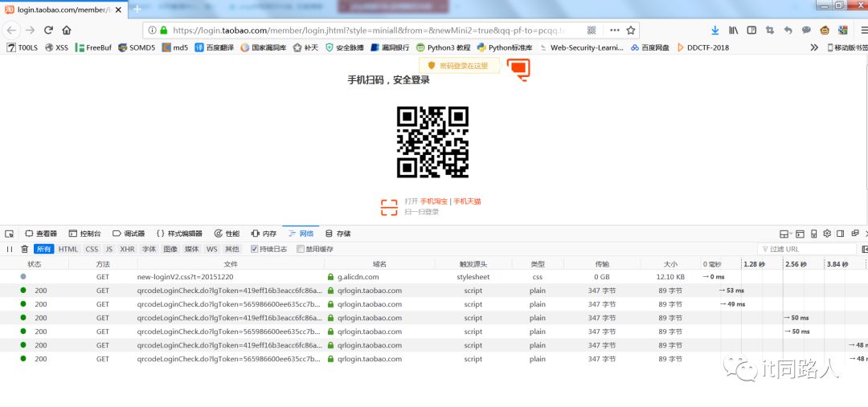Reload the current page
Image resolution: width=868 pixels, height=407 pixels.
click(x=49, y=31)
